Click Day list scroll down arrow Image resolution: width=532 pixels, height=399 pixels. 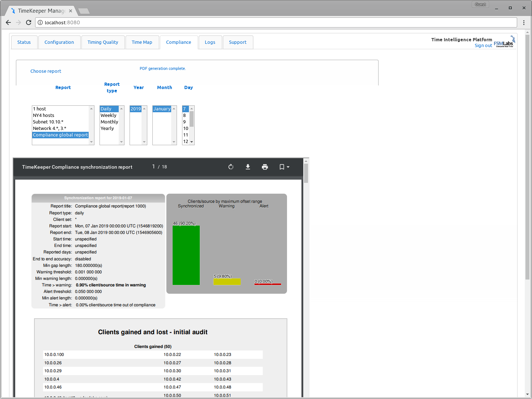click(x=192, y=142)
